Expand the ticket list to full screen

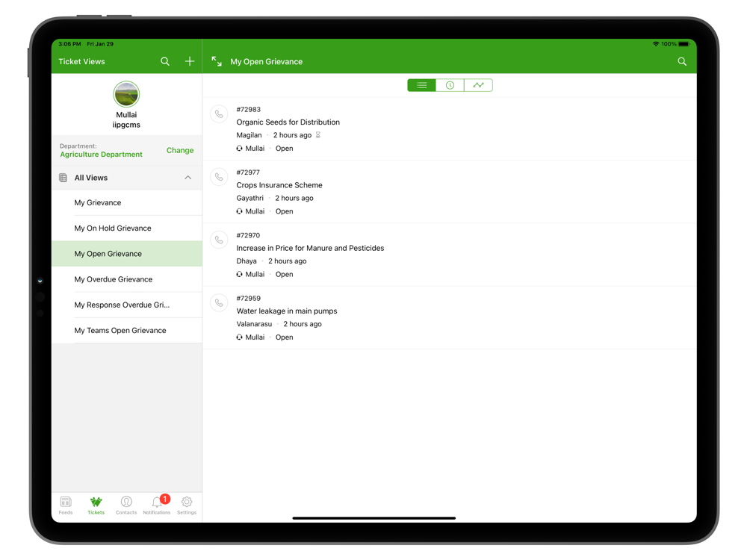coord(217,61)
